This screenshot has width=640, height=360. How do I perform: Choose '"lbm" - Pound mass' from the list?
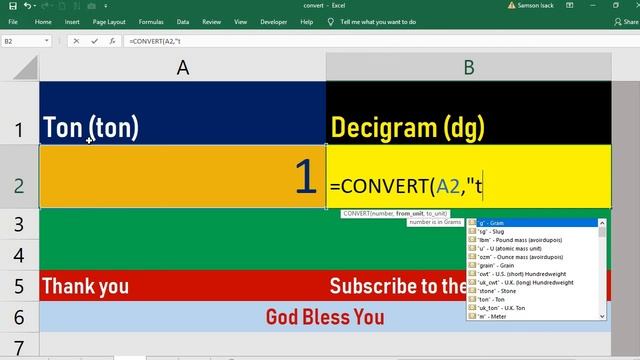[x=533, y=240]
